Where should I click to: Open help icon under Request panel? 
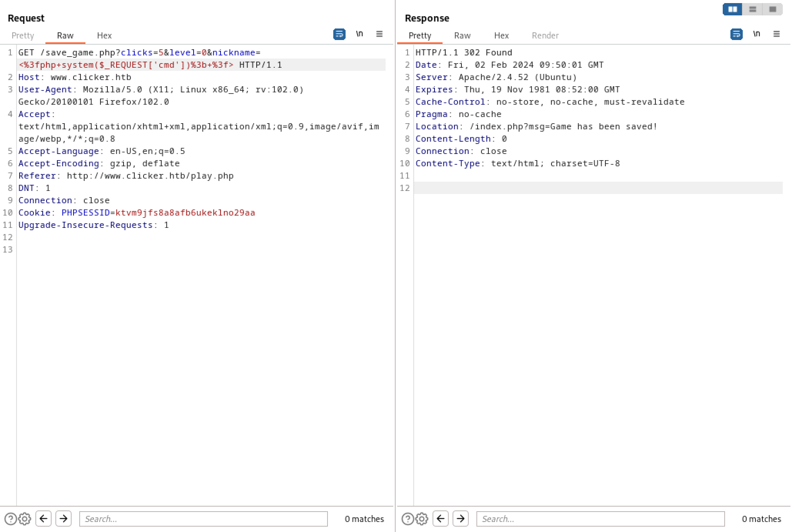tap(11, 519)
